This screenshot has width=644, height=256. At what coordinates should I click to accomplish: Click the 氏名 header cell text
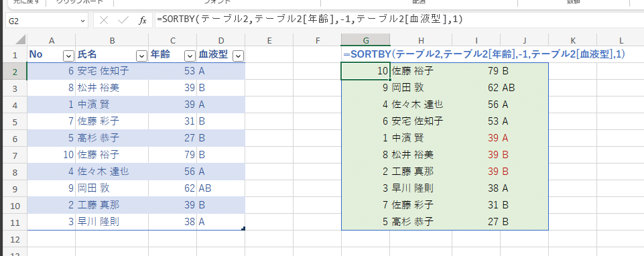(87, 55)
